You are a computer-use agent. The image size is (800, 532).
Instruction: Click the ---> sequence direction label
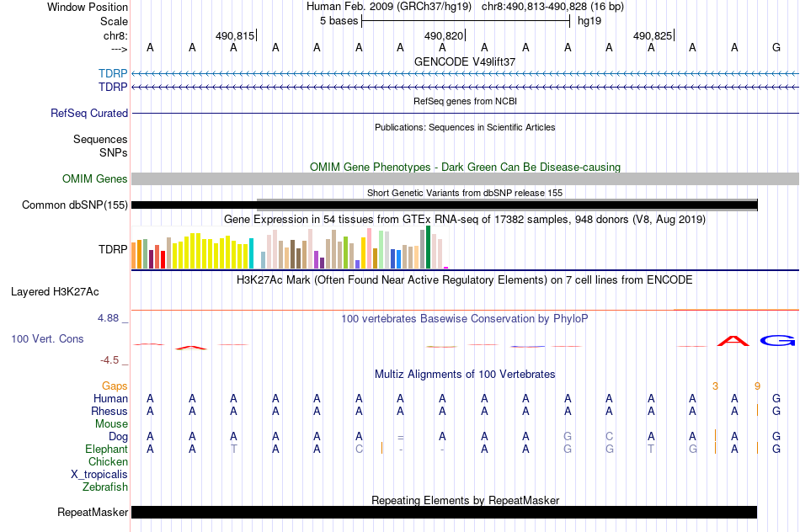coord(119,49)
